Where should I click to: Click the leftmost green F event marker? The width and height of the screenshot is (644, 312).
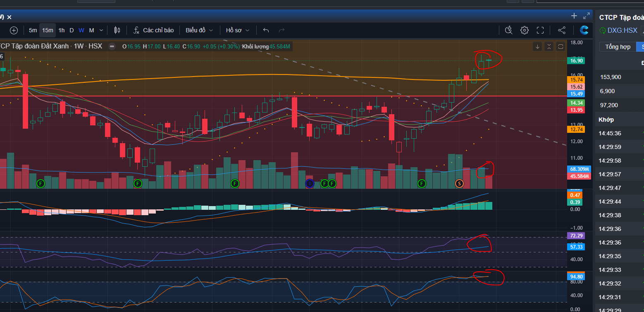point(41,183)
